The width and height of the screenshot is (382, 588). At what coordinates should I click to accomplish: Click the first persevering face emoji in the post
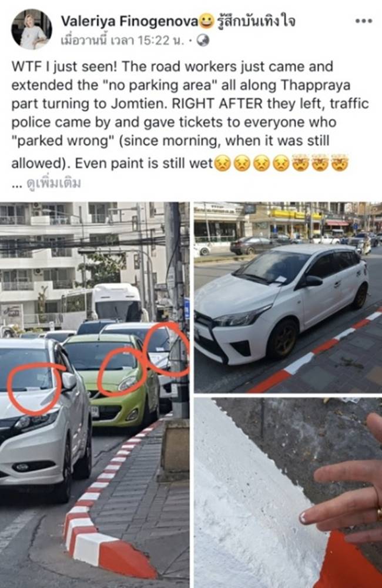click(x=223, y=163)
